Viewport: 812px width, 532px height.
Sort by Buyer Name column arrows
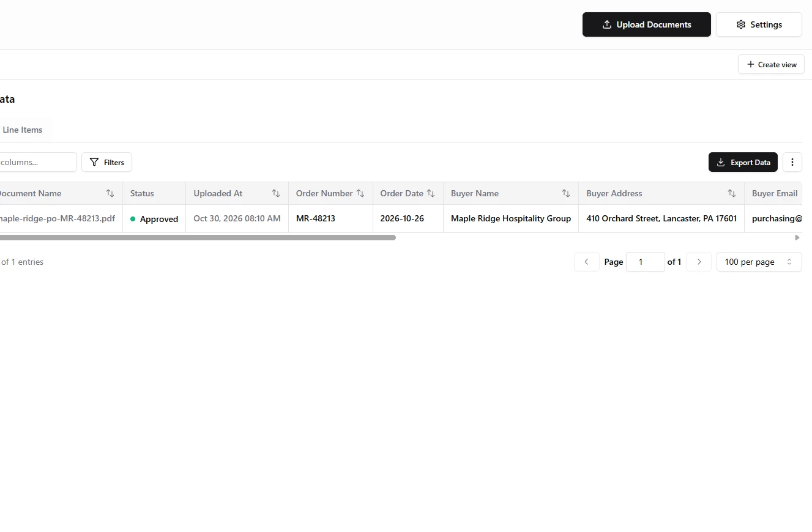[x=566, y=193]
